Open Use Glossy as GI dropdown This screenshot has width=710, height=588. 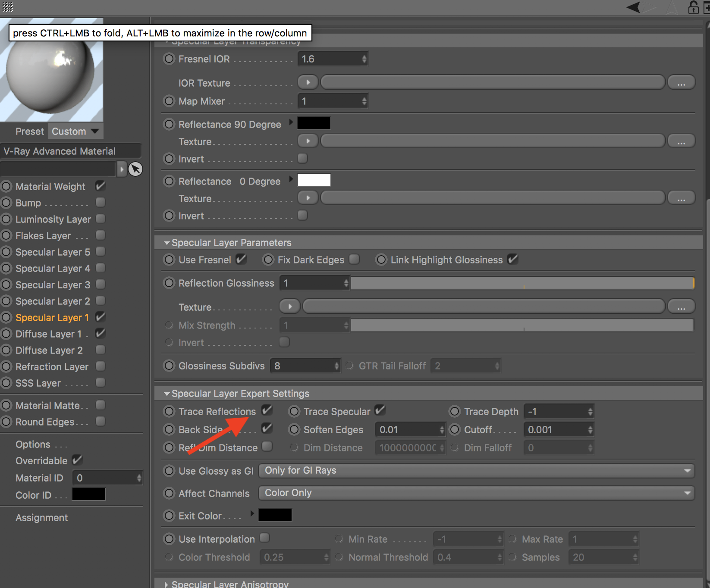point(477,471)
